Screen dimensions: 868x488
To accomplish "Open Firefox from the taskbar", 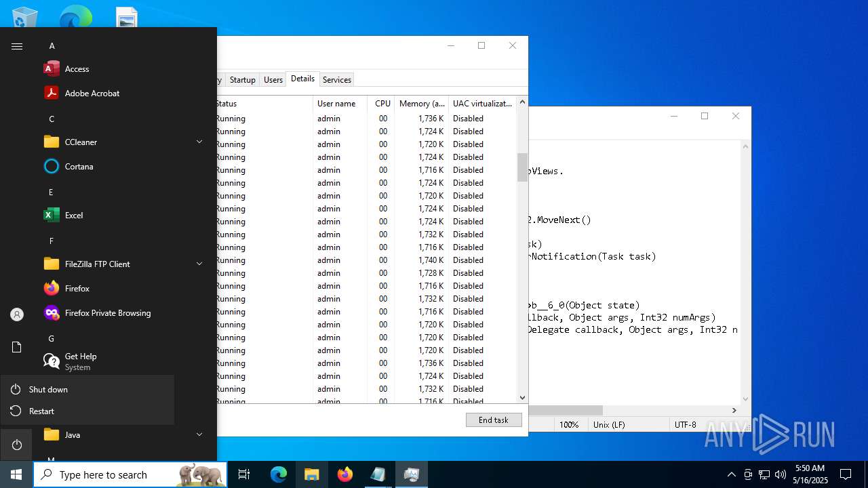I will click(344, 474).
